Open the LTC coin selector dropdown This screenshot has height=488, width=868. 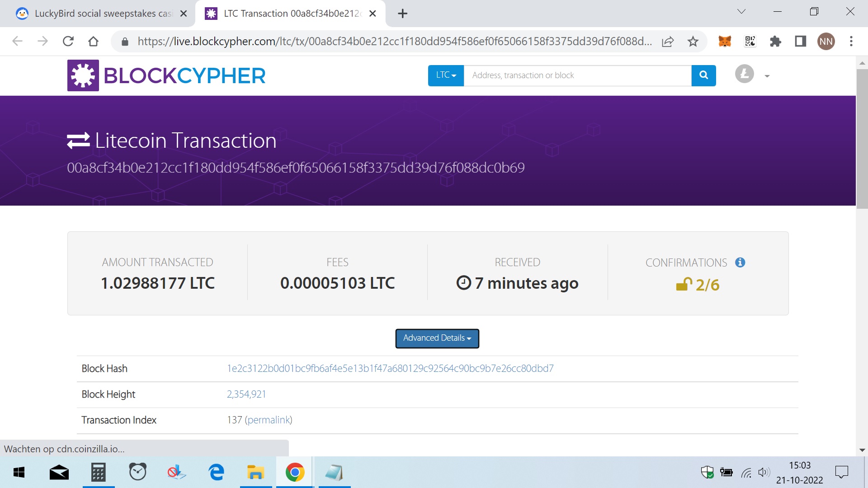(446, 75)
